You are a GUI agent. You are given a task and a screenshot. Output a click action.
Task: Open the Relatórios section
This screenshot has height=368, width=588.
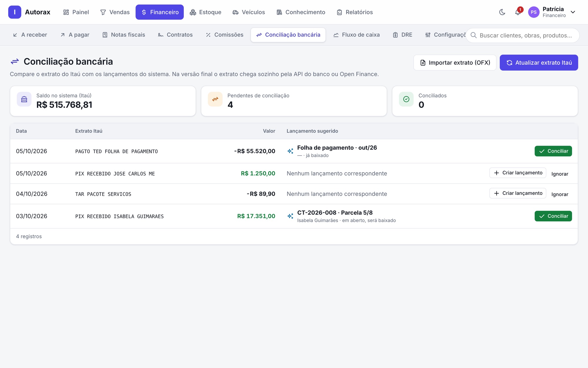[x=355, y=12]
